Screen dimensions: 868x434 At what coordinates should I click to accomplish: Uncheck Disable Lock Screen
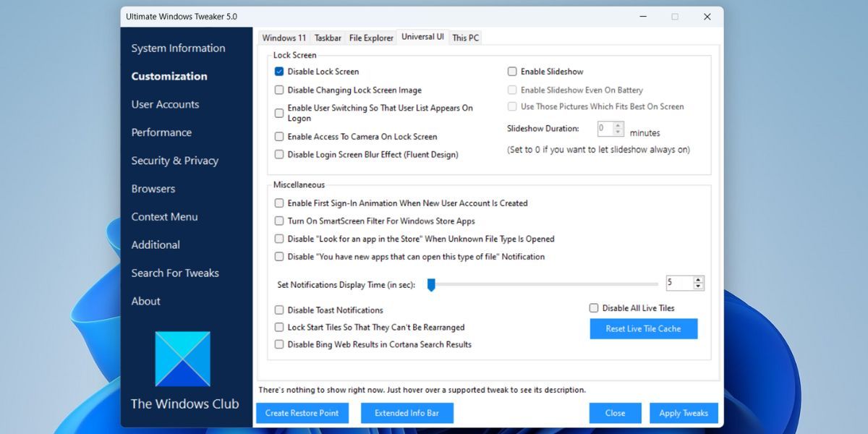click(278, 71)
